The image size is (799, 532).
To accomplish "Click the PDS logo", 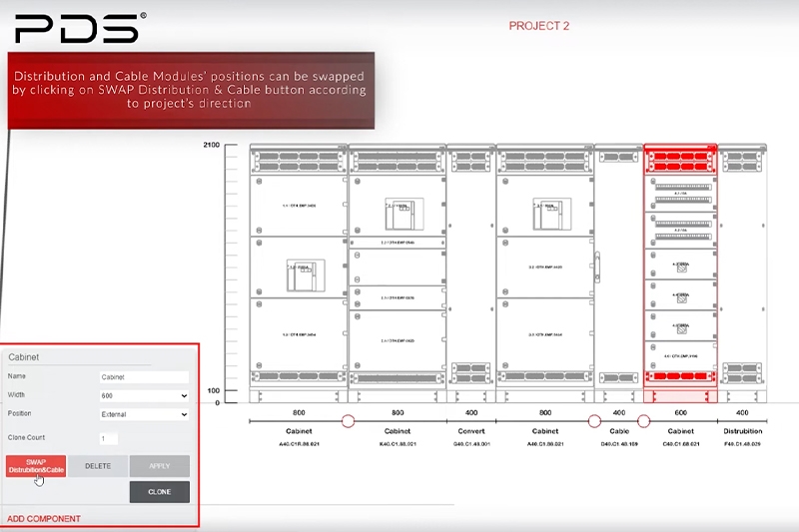I will (x=80, y=28).
